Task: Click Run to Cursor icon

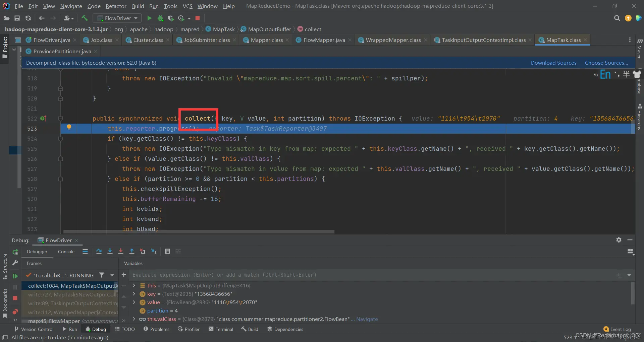Action: [154, 252]
